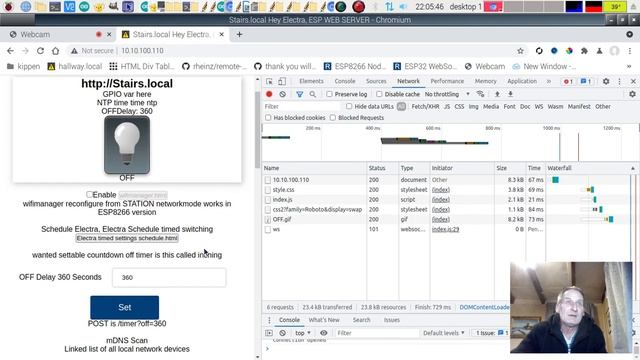Show console sidebar icon
Screen dimensions: 640x360
click(x=269, y=333)
